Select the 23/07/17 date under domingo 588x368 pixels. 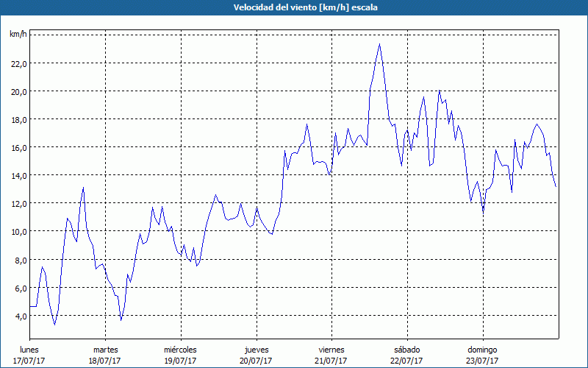click(481, 361)
